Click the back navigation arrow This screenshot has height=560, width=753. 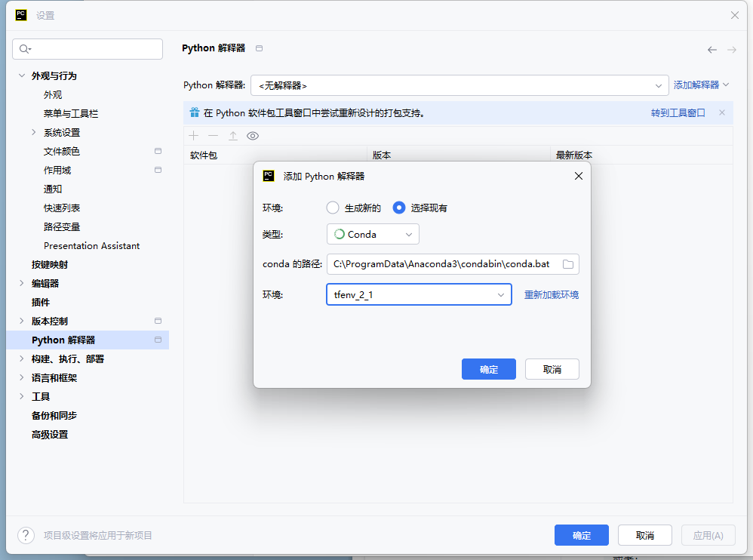pos(712,50)
